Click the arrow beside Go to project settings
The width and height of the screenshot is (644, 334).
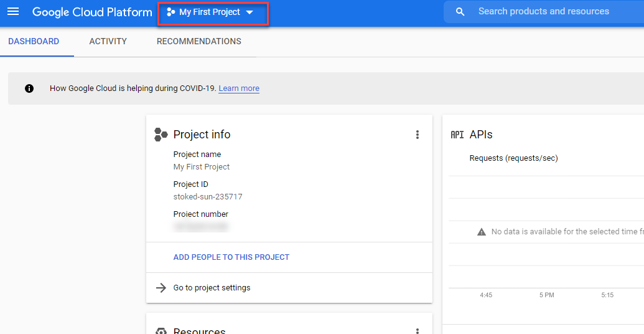coord(161,288)
